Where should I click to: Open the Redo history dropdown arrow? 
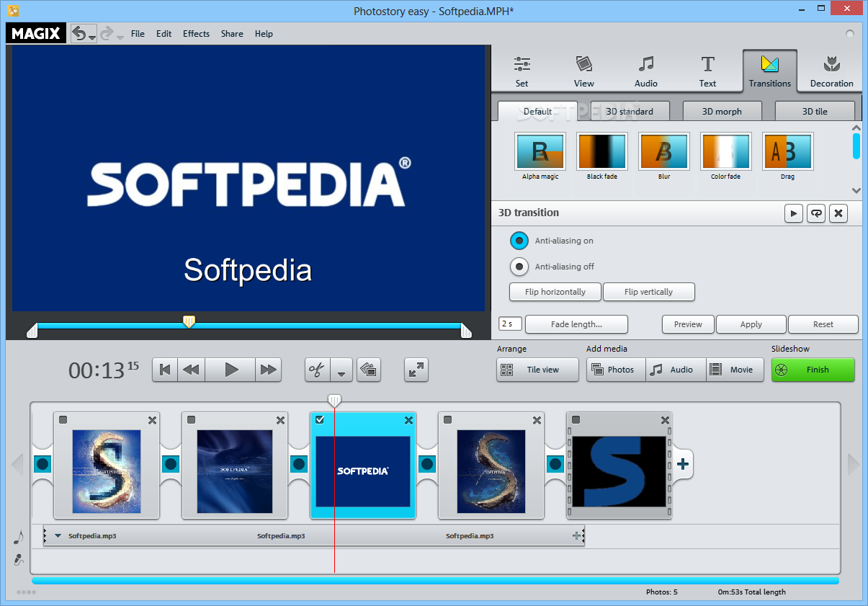coord(120,37)
